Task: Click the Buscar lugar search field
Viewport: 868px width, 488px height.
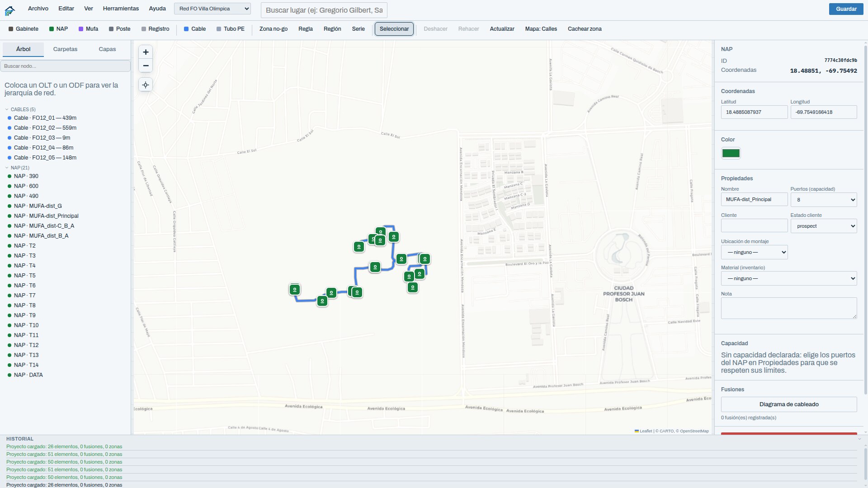Action: click(324, 10)
